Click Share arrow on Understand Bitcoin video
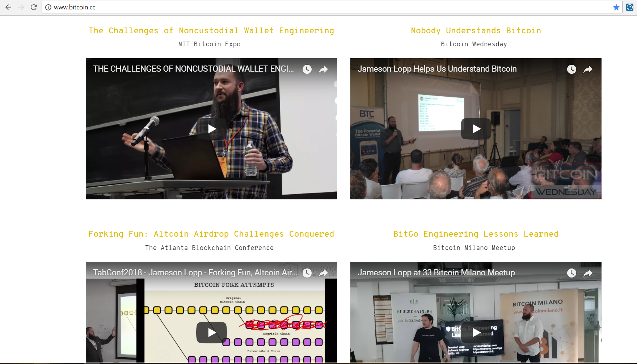The height and width of the screenshot is (364, 637). click(588, 69)
